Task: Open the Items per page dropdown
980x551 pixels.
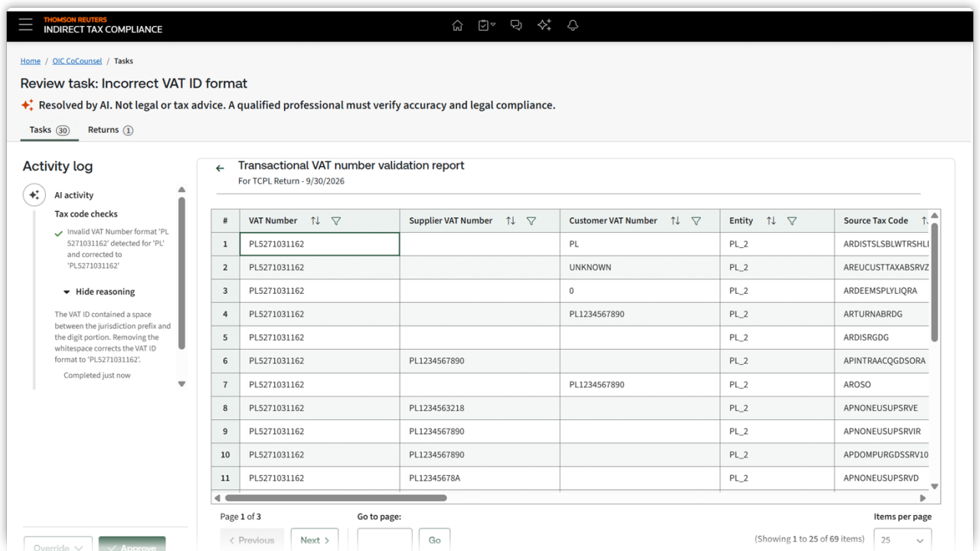Action: coord(903,540)
